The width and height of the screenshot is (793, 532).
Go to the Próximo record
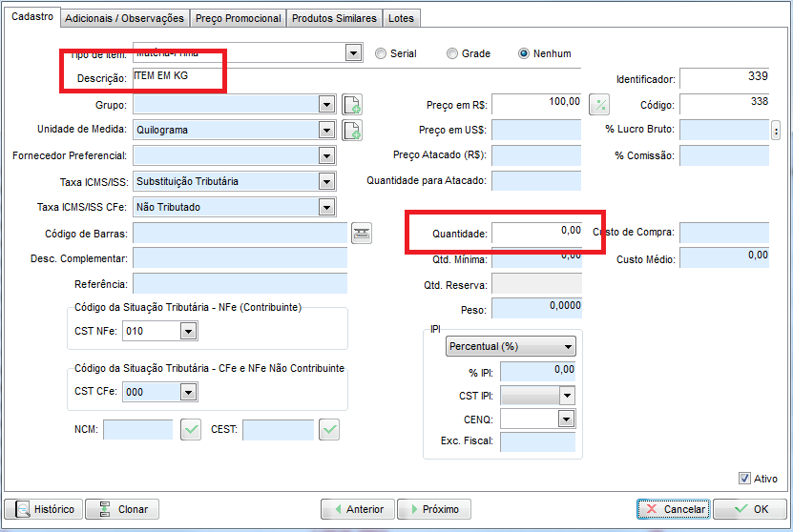click(433, 509)
